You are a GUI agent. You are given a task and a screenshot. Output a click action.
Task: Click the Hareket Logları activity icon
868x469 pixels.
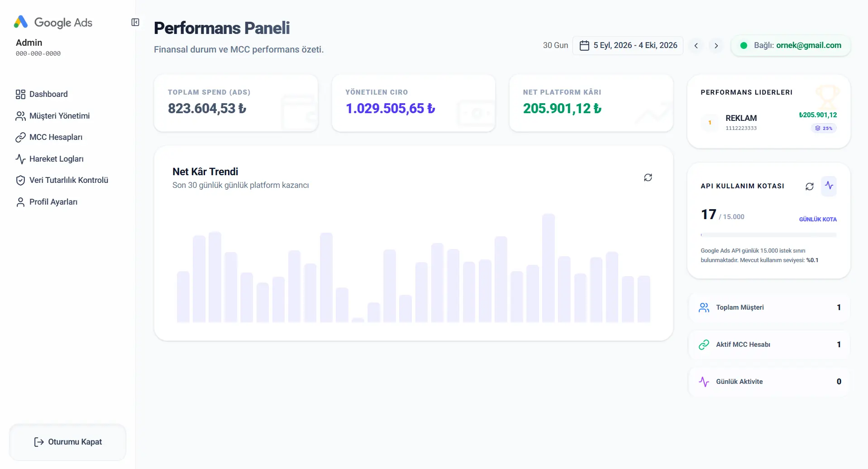20,159
